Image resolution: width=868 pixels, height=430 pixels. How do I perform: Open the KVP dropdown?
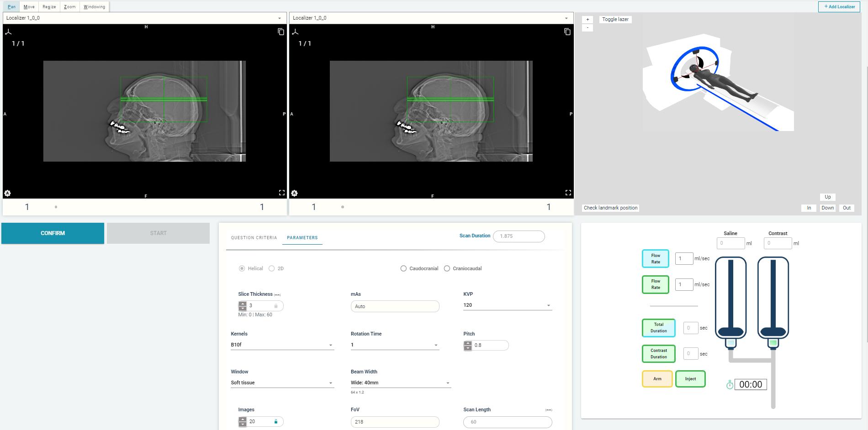coord(507,305)
